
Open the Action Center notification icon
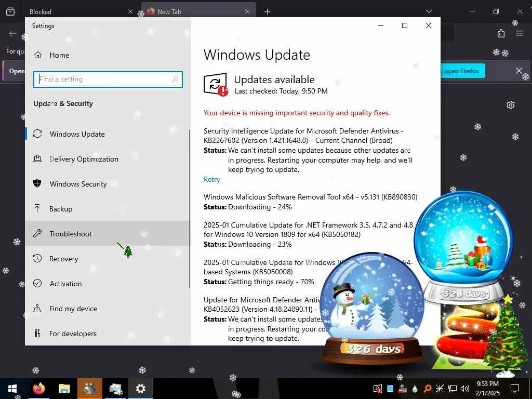pos(515,389)
